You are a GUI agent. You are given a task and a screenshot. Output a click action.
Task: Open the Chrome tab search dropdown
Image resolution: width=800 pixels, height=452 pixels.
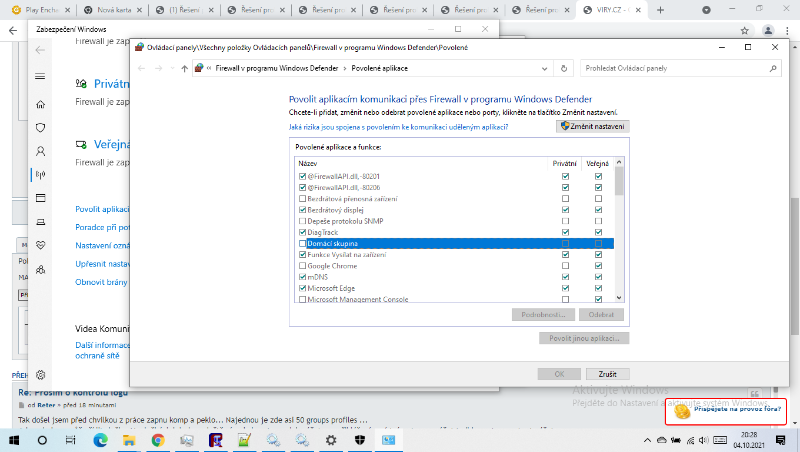pyautogui.click(x=706, y=10)
